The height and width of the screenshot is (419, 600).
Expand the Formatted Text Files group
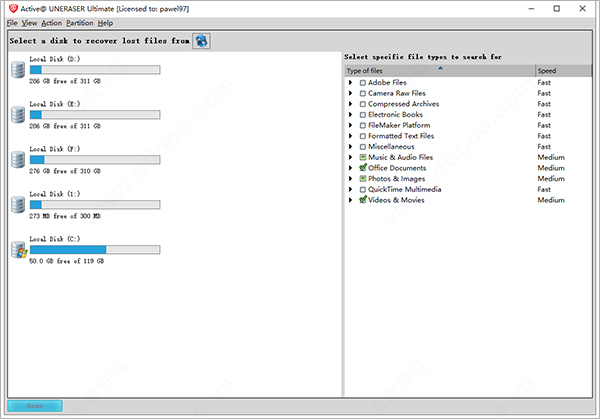click(350, 136)
